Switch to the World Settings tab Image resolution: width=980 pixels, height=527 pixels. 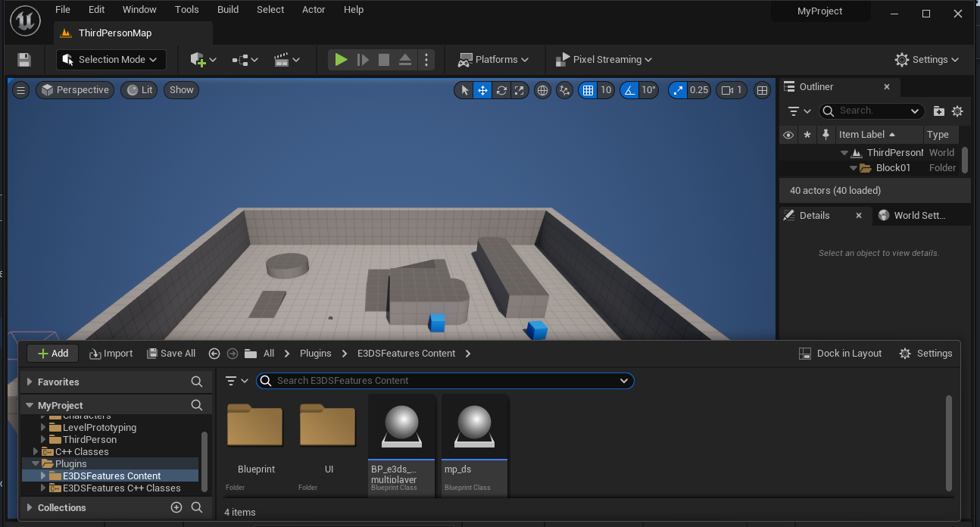click(912, 216)
